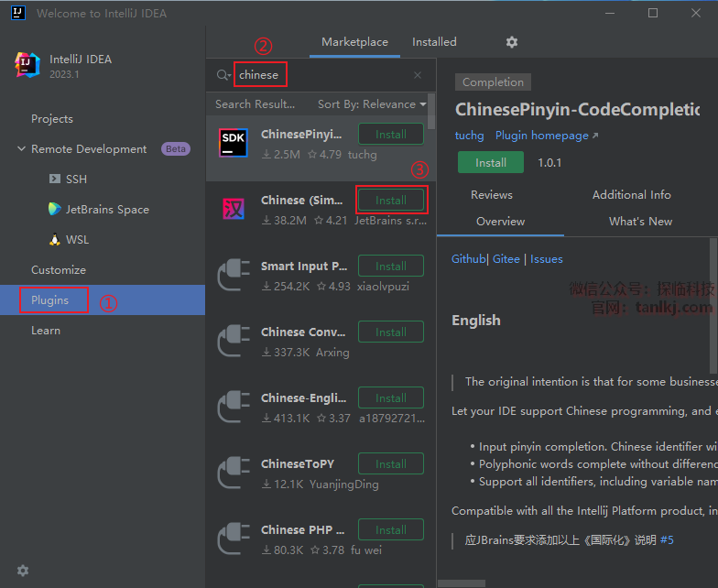Open the Gitee link
Screen dimensions: 718x588
coord(506,258)
